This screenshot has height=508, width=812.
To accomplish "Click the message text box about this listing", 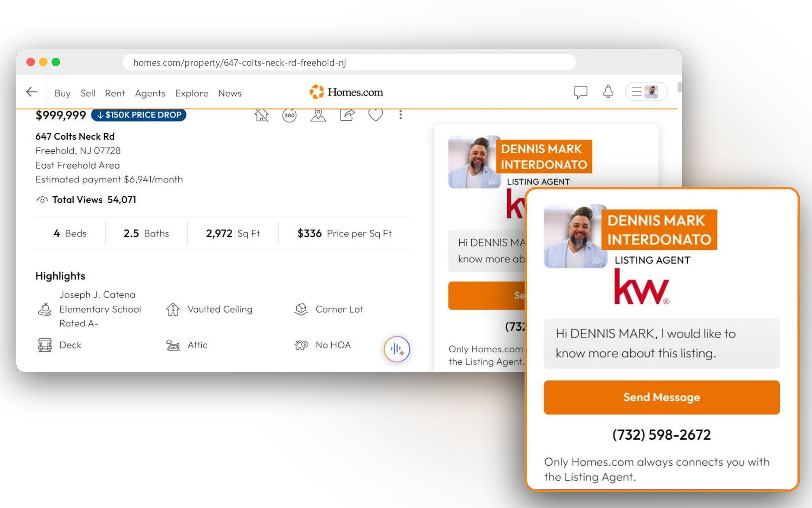I will coord(662,343).
